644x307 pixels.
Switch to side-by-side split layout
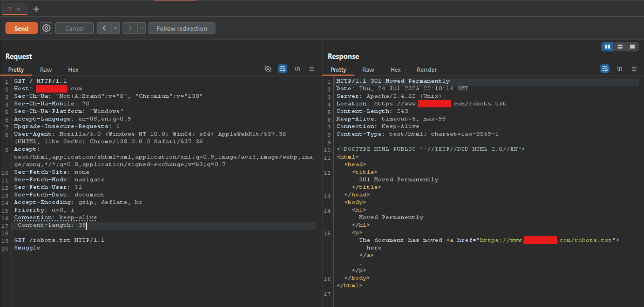607,47
